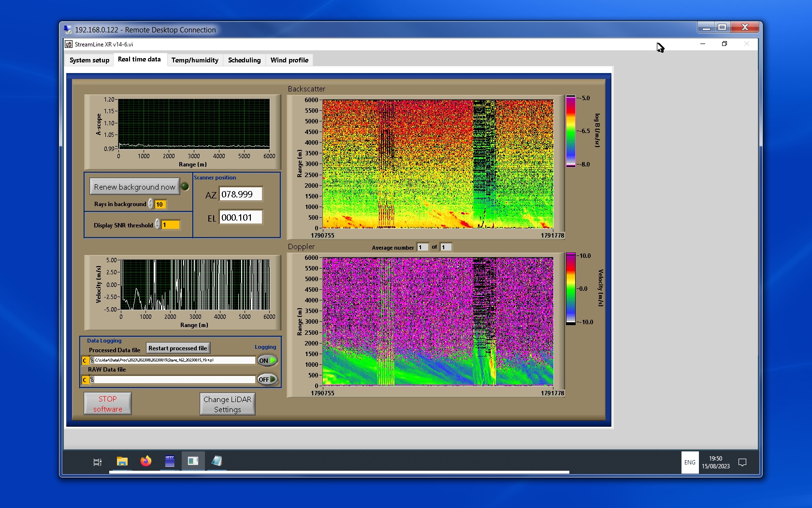
Task: Click the Processed Data file path browse icon
Action: pyautogui.click(x=91, y=360)
